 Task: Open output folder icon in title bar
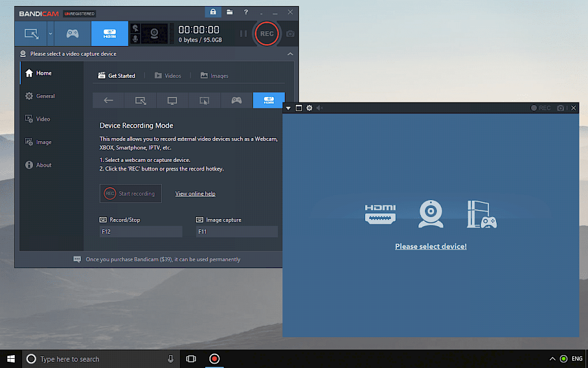(230, 12)
